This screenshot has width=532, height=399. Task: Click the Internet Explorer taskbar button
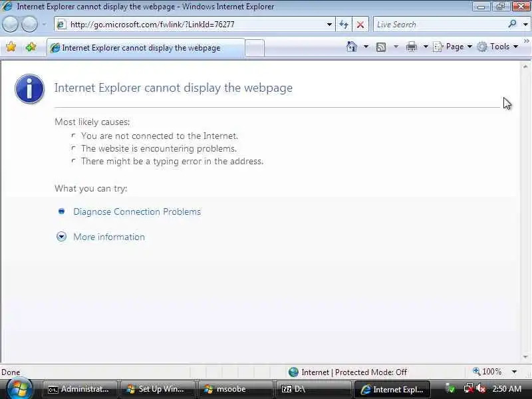[392, 389]
